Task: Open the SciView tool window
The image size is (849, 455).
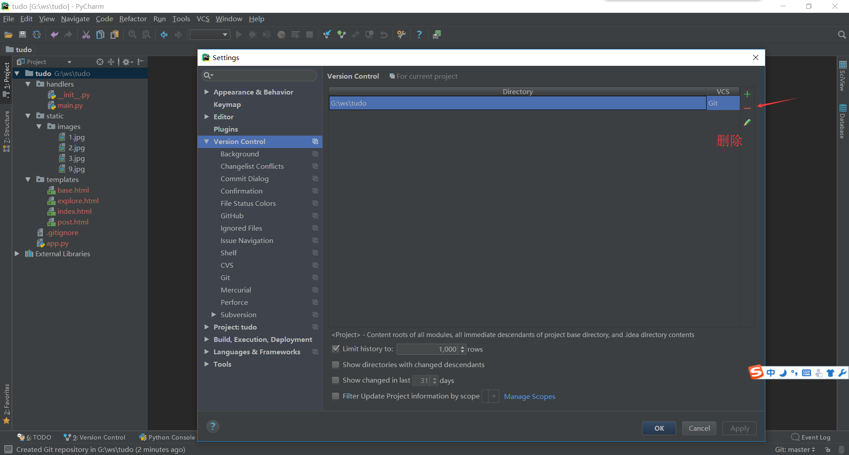Action: pos(843,76)
